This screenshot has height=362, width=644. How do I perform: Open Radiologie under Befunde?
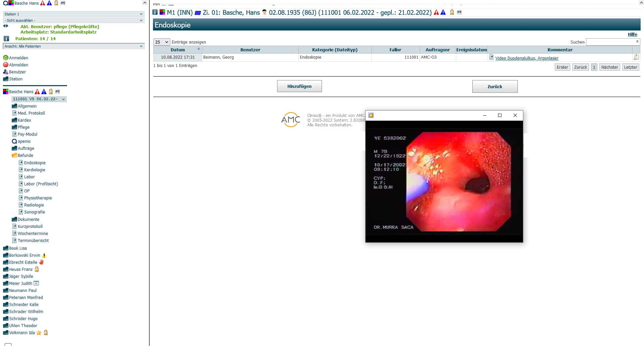34,205
